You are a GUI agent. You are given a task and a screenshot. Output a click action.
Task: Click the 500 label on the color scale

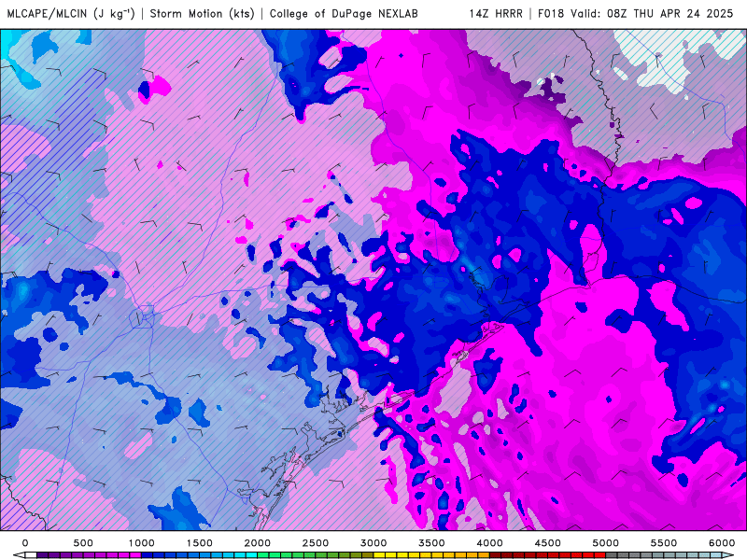click(83, 543)
